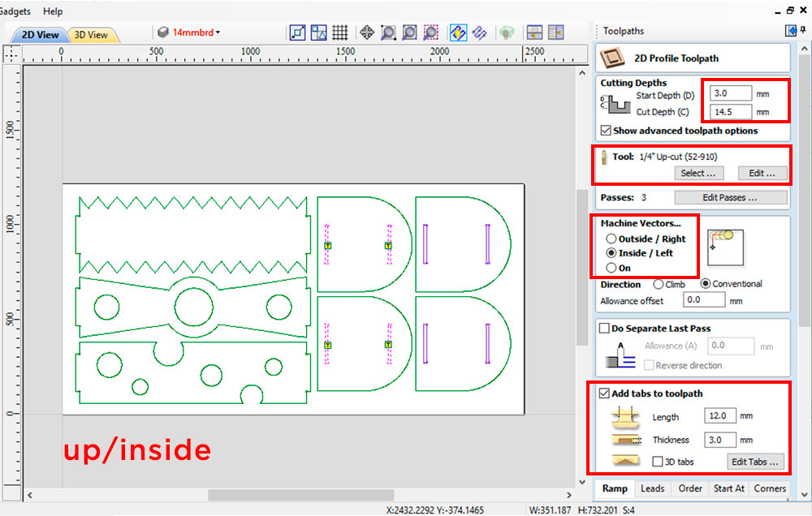Click bottom-right tab marker on lower D-shape
The height and width of the screenshot is (516, 812).
point(388,345)
